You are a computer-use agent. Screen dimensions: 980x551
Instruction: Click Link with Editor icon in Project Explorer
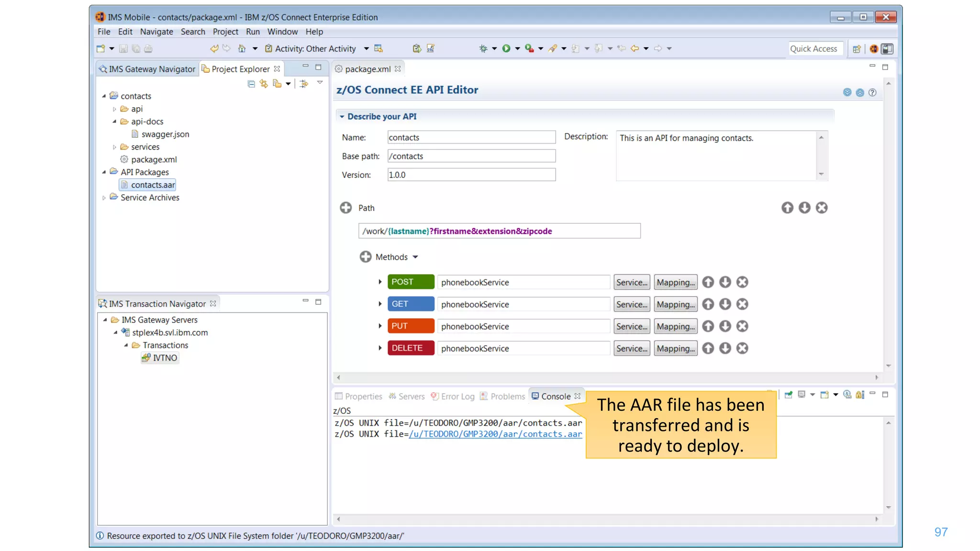pos(264,84)
